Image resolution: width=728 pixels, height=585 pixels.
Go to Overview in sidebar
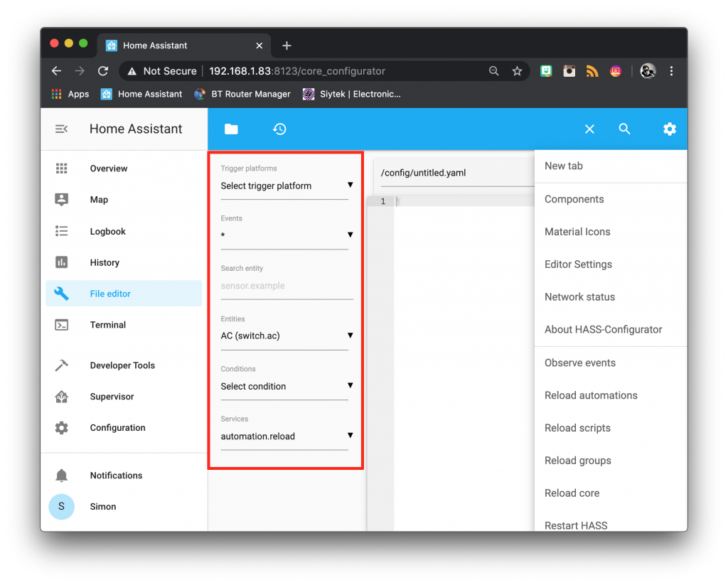109,168
